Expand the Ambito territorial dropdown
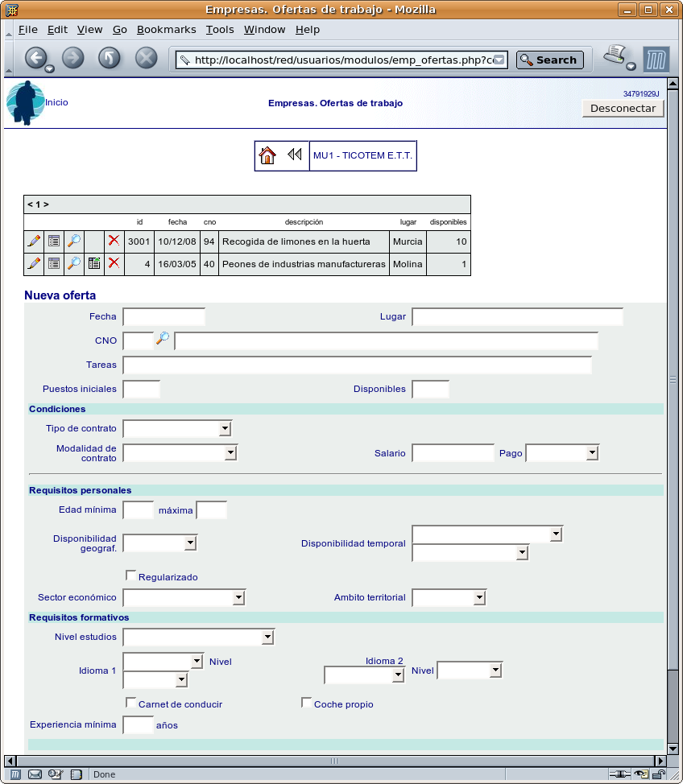This screenshot has width=683, height=784. (x=449, y=597)
